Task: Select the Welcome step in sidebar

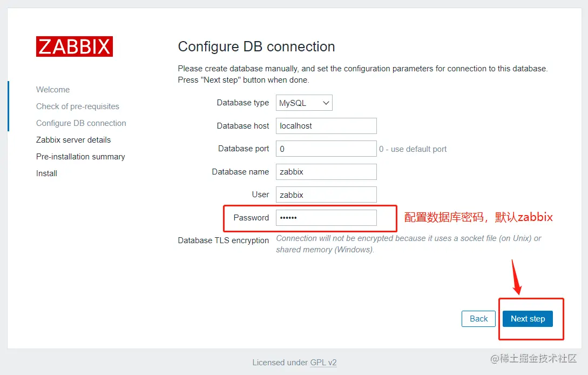Action: 53,90
